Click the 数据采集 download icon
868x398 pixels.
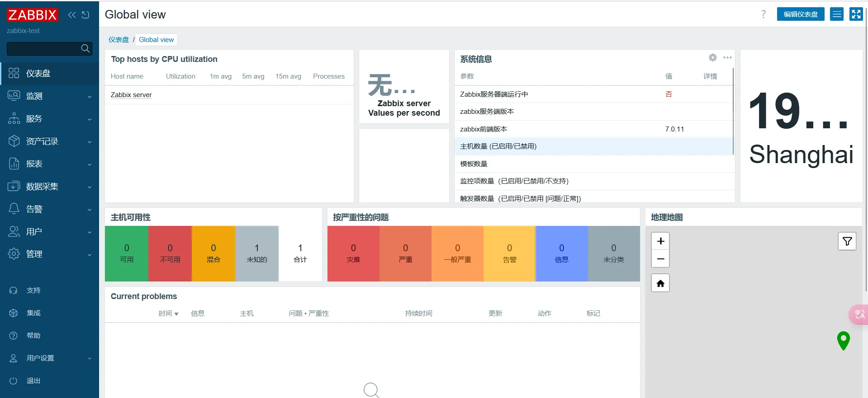coord(14,186)
